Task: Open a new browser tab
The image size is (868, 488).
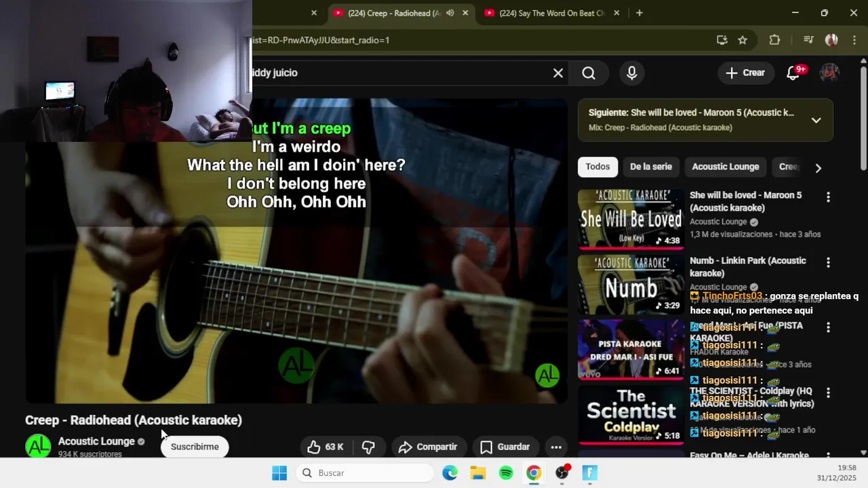Action: point(639,13)
